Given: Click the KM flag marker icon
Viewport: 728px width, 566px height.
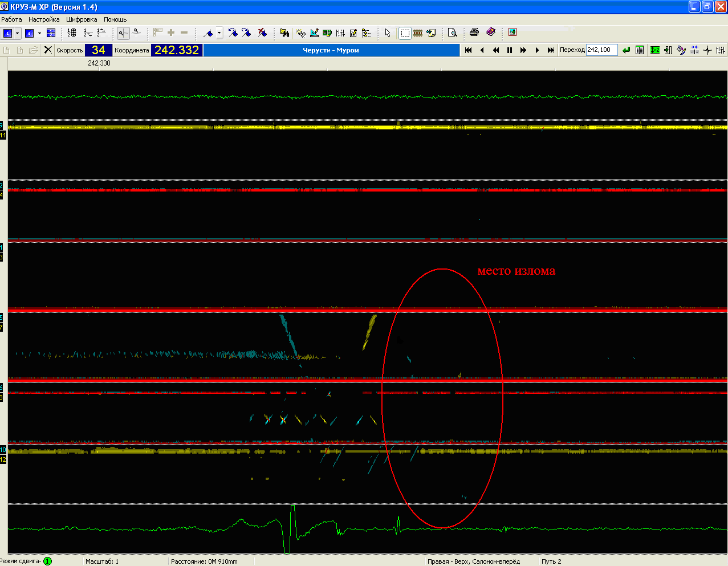Looking at the screenshot, I should (x=158, y=33).
